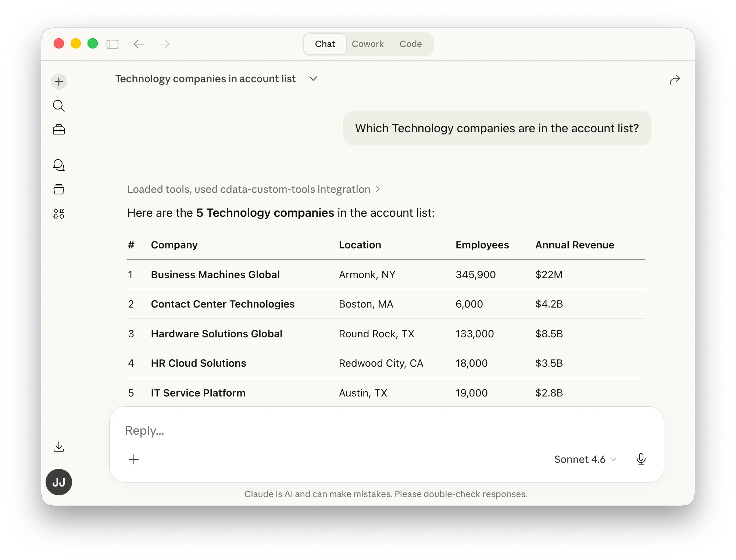Expand the conversation title chevron menu
Image resolution: width=736 pixels, height=560 pixels.
pyautogui.click(x=313, y=79)
